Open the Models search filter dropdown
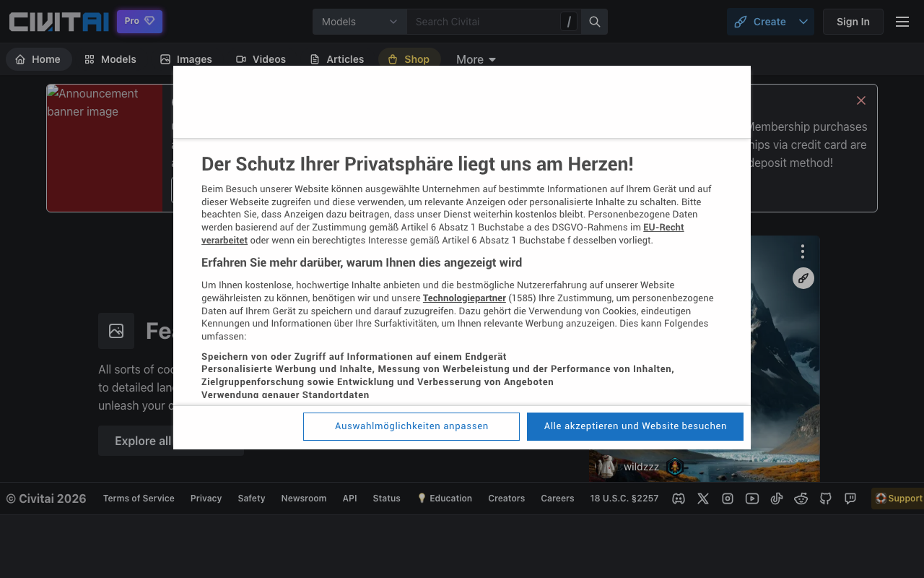924x578 pixels. (359, 22)
